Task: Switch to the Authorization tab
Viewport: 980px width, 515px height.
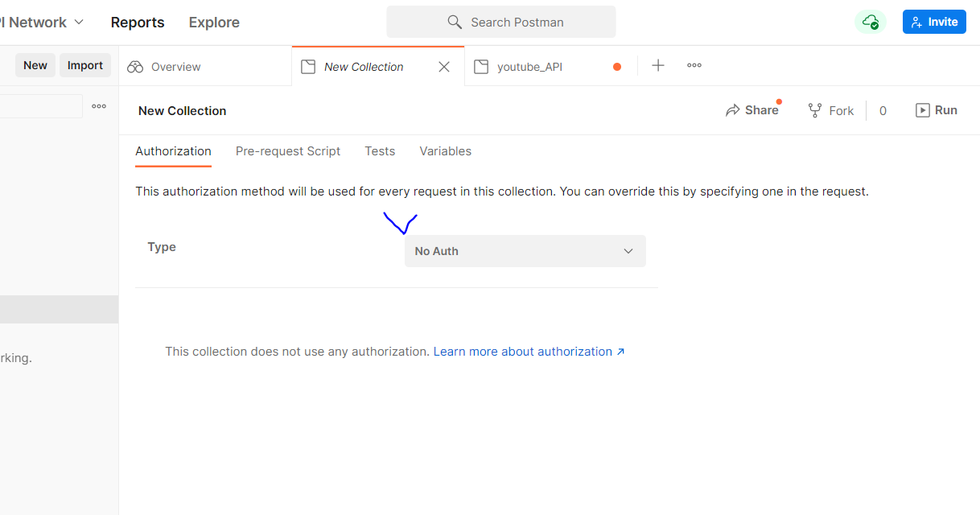Action: (x=173, y=151)
